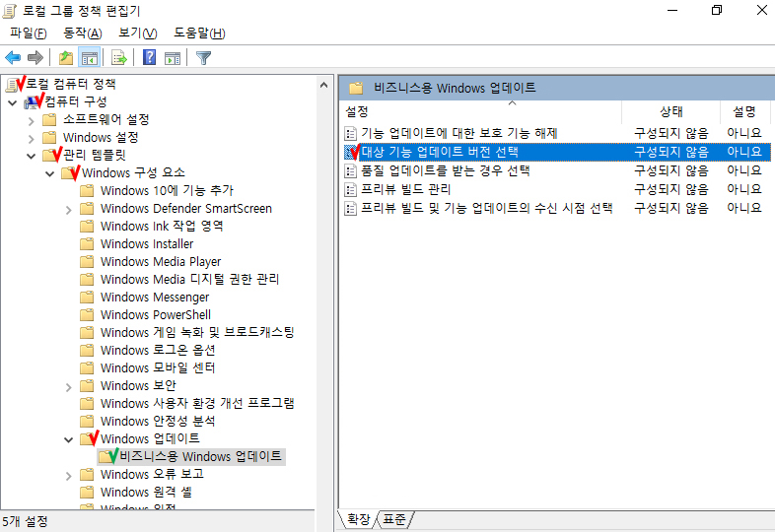Screen dimensions: 775x532
Task: Click the folder icon of Windows 보안
Action: point(87,386)
